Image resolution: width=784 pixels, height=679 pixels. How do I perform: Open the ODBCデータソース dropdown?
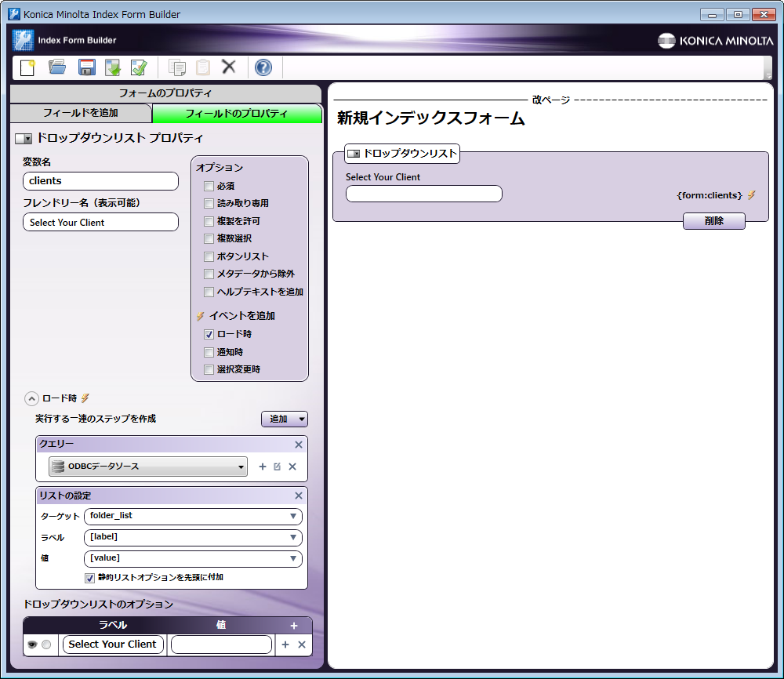(x=148, y=467)
